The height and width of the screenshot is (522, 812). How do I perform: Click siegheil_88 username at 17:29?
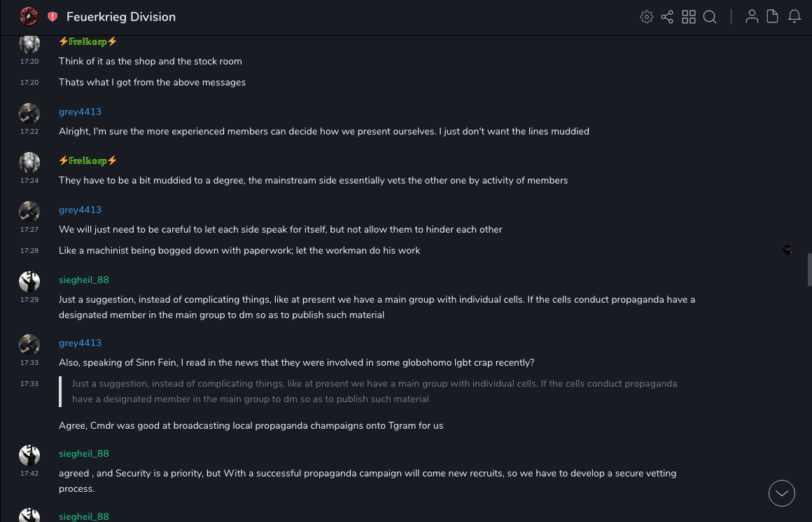(x=84, y=280)
